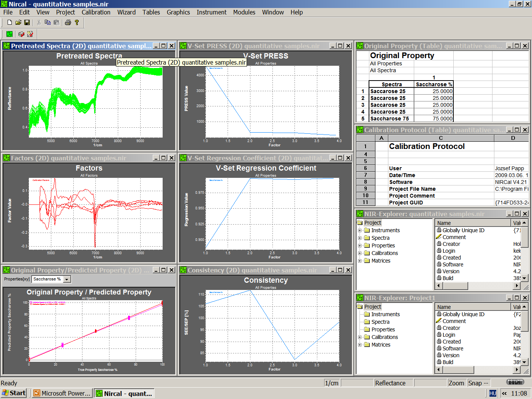Open the Calibration menu
Screen dimensions: 532x399
tap(96, 12)
